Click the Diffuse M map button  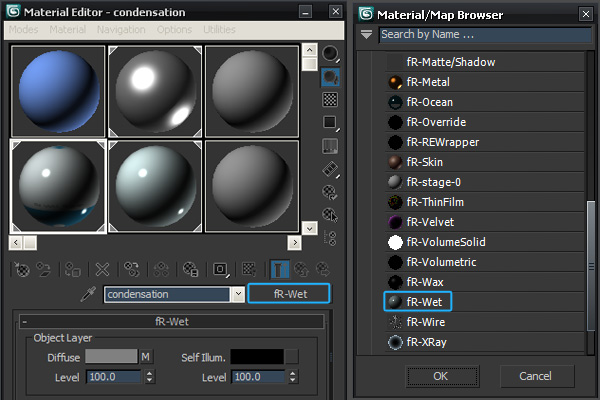pos(145,357)
